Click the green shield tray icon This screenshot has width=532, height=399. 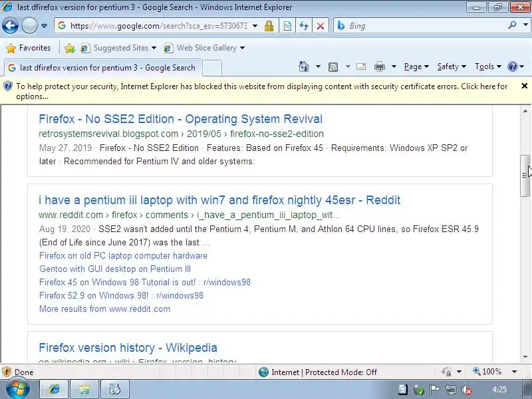pyautogui.click(x=419, y=390)
